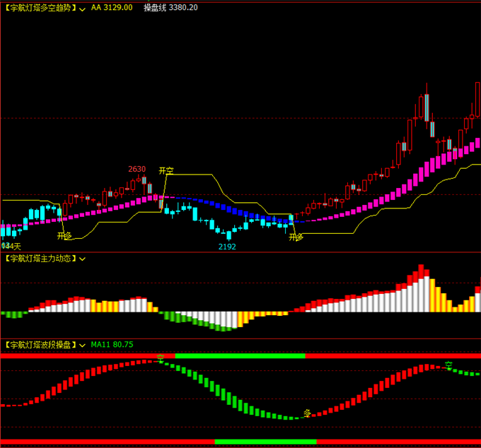The height and width of the screenshot is (448, 481).
Task: Click the 2630 high price marker
Action: [x=137, y=170]
